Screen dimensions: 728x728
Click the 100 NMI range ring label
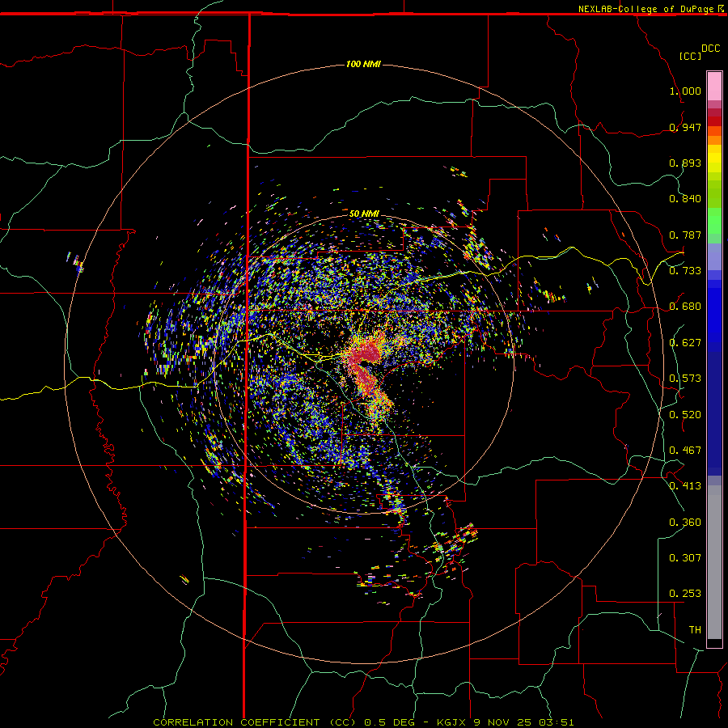pos(363,64)
